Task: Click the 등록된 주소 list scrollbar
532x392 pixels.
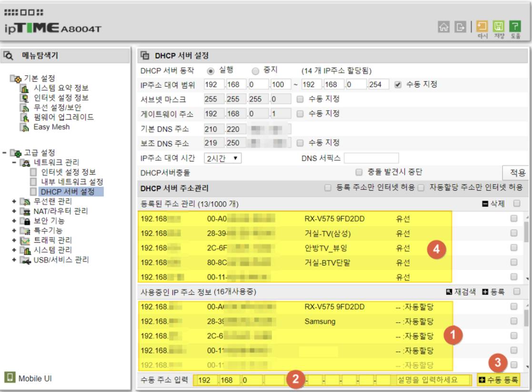Action: 526,247
